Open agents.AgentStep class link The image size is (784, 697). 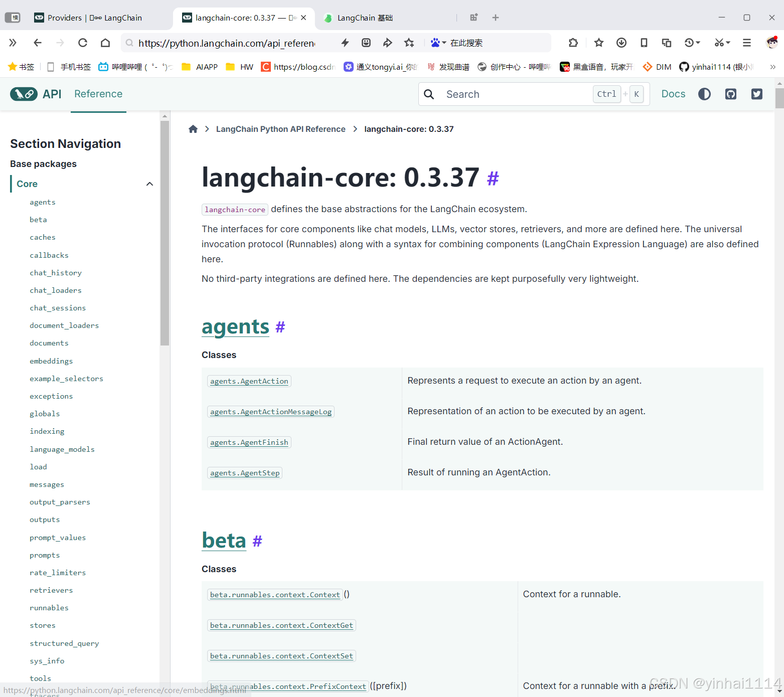click(x=245, y=473)
